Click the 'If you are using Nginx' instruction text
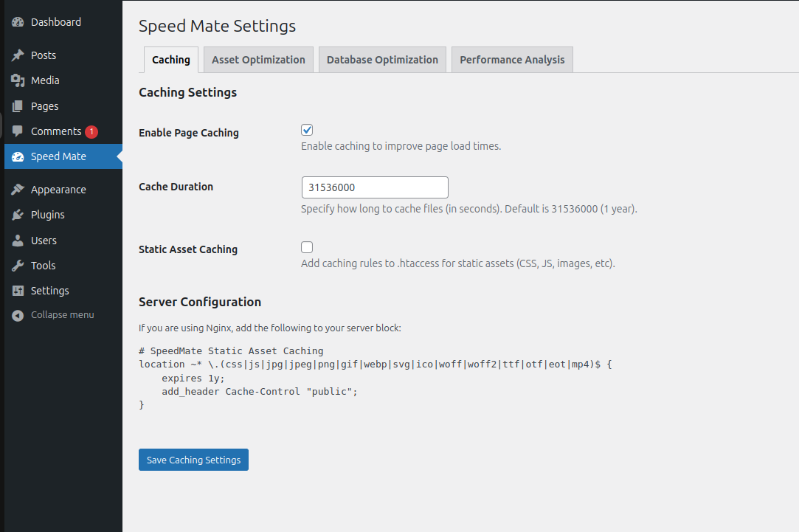The height and width of the screenshot is (532, 799). [269, 328]
